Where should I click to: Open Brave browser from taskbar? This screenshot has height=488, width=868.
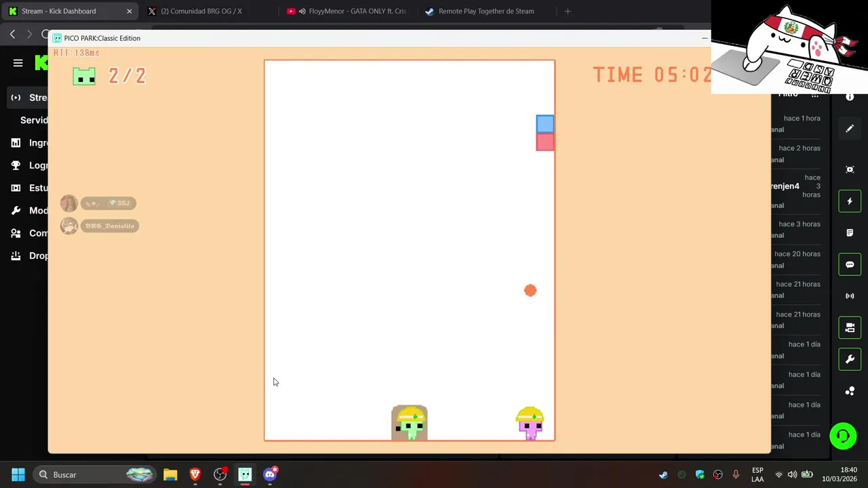pyautogui.click(x=195, y=474)
